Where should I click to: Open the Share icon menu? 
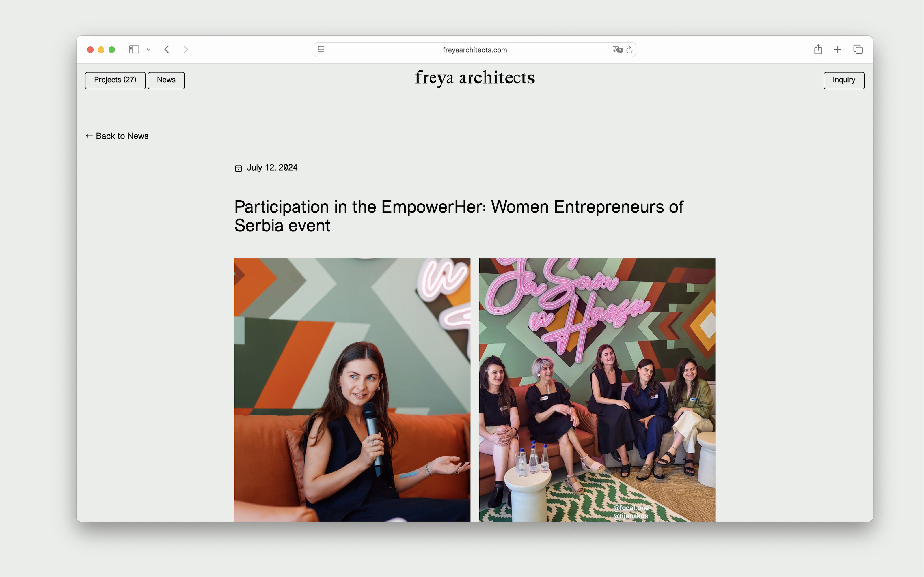[818, 50]
